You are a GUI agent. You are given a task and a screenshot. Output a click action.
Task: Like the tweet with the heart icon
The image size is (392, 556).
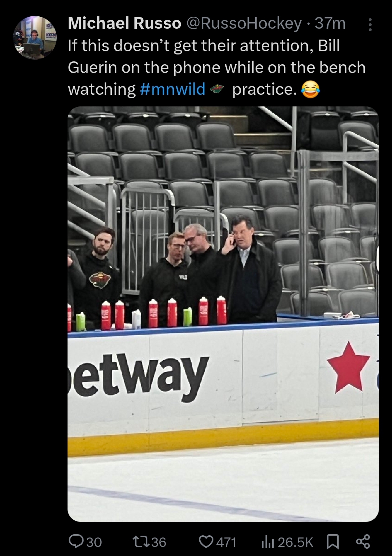[x=206, y=542]
